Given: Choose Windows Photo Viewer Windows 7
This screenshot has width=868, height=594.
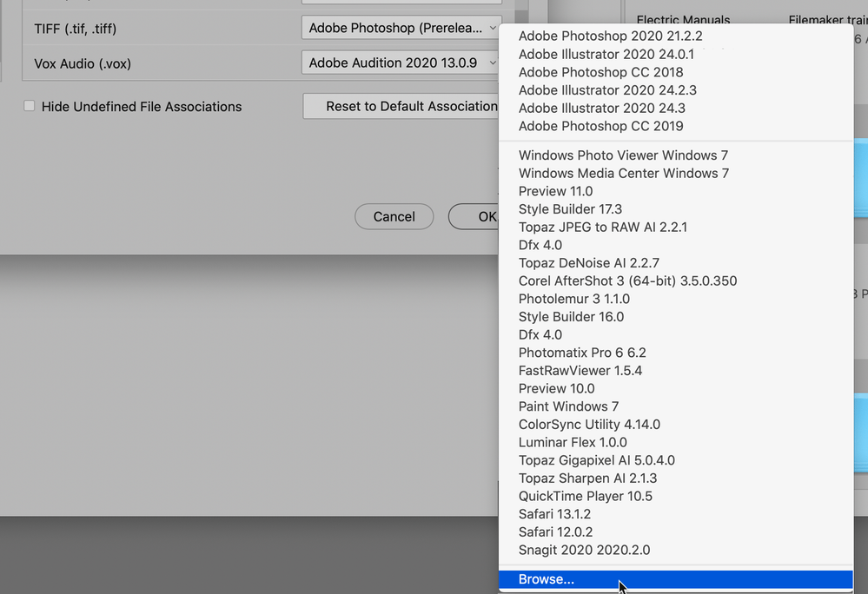Looking at the screenshot, I should pos(675,155).
